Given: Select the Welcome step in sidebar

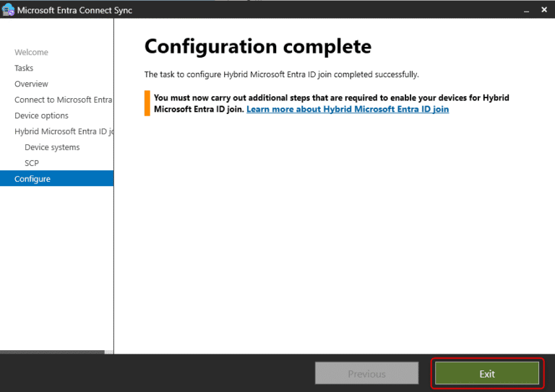Looking at the screenshot, I should pos(31,52).
